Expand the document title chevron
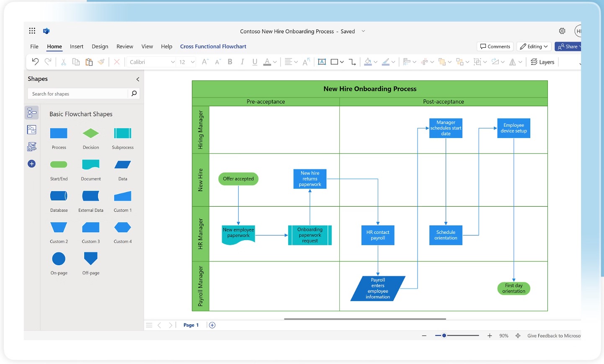The height and width of the screenshot is (364, 604). 363,31
